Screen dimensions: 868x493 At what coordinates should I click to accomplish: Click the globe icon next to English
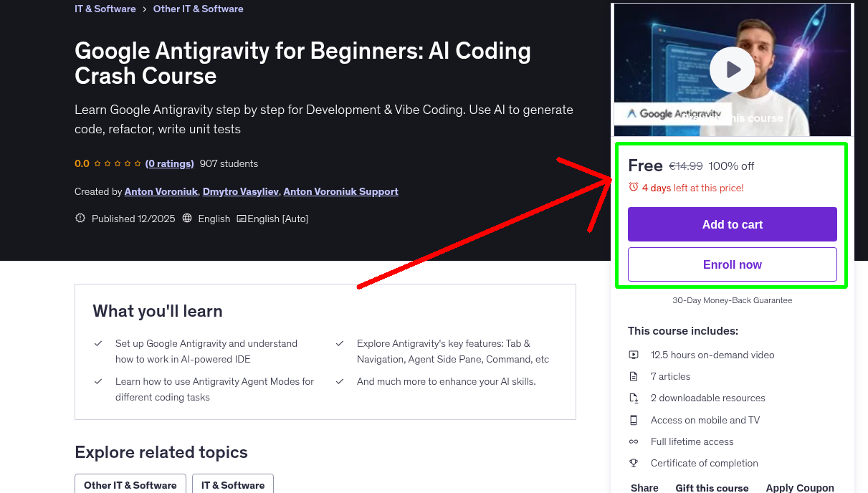click(x=186, y=219)
